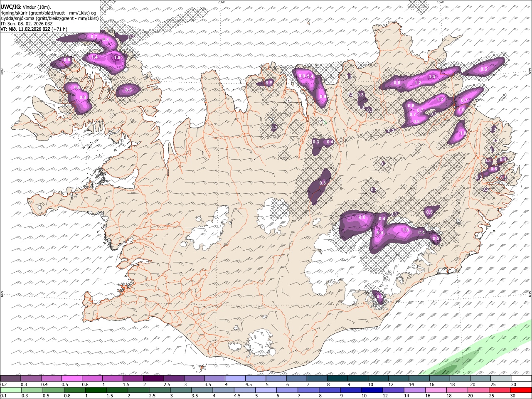Click the 'slydda/snjókoma' legend description line

click(49, 18)
